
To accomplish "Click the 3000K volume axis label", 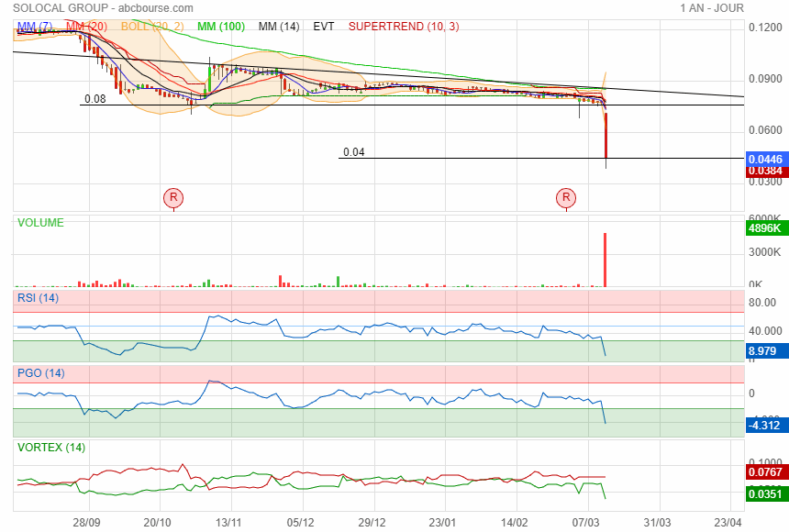I will pyautogui.click(x=765, y=252).
